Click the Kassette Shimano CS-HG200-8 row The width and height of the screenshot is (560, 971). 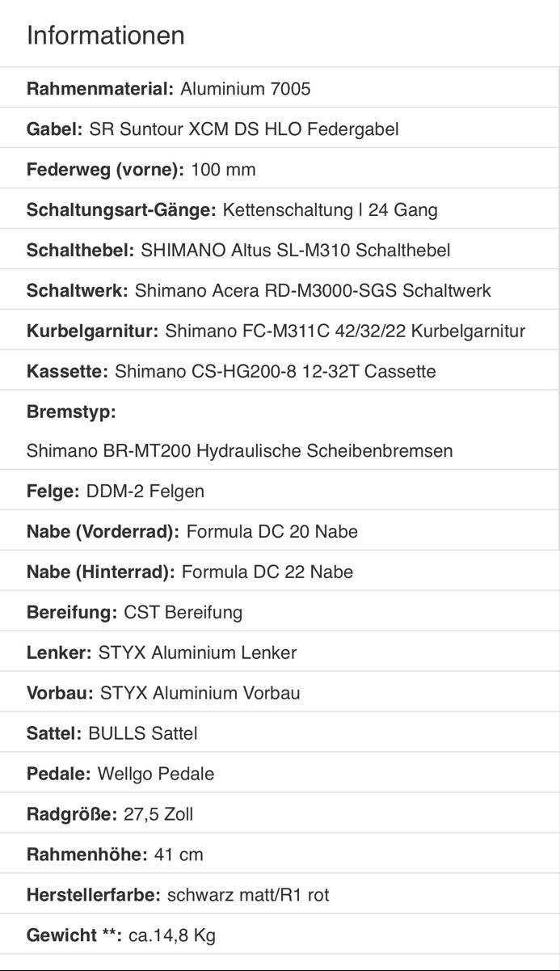tap(280, 371)
